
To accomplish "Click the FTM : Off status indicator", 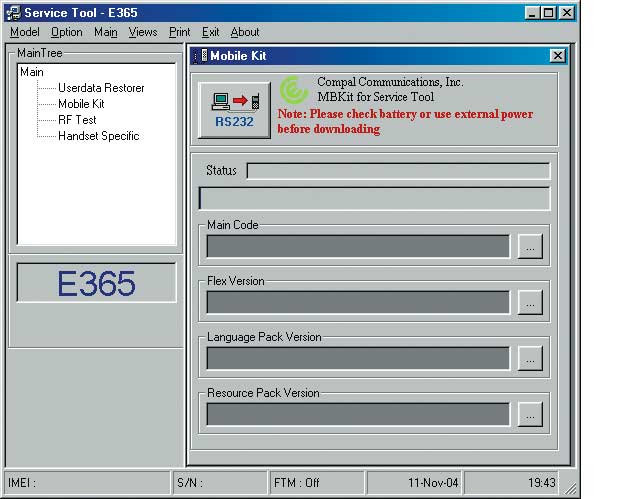I will [317, 483].
